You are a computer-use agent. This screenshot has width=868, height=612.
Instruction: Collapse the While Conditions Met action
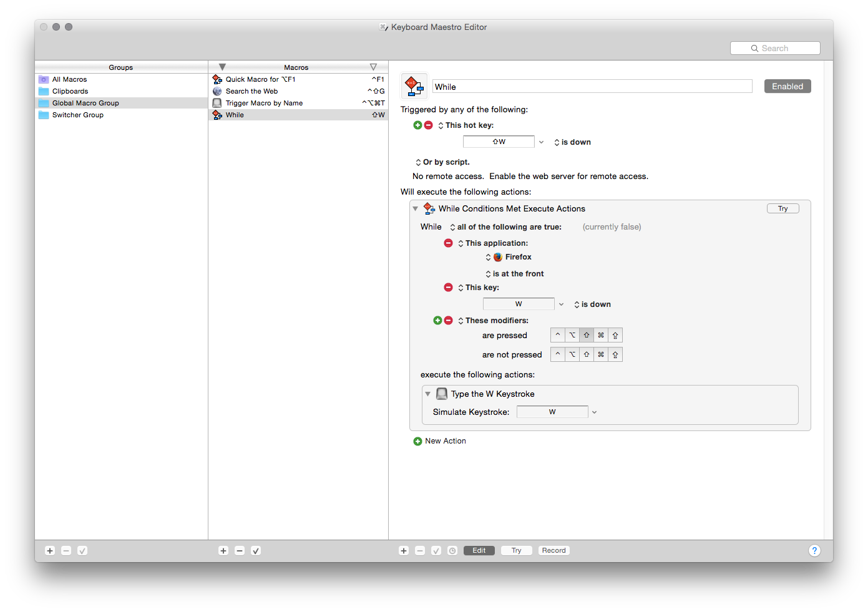click(416, 209)
